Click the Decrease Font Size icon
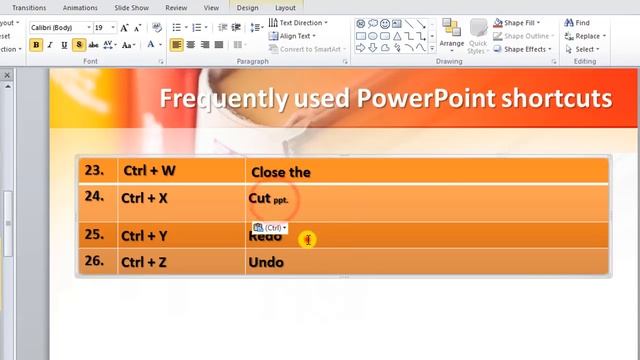The width and height of the screenshot is (640, 360). click(x=138, y=28)
